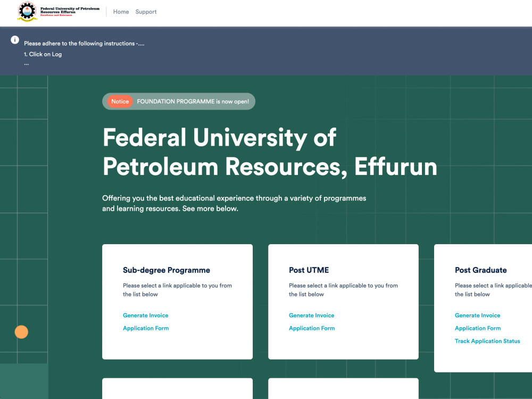Click the Sub-degree Programme card heading
This screenshot has width=532, height=399.
click(166, 270)
